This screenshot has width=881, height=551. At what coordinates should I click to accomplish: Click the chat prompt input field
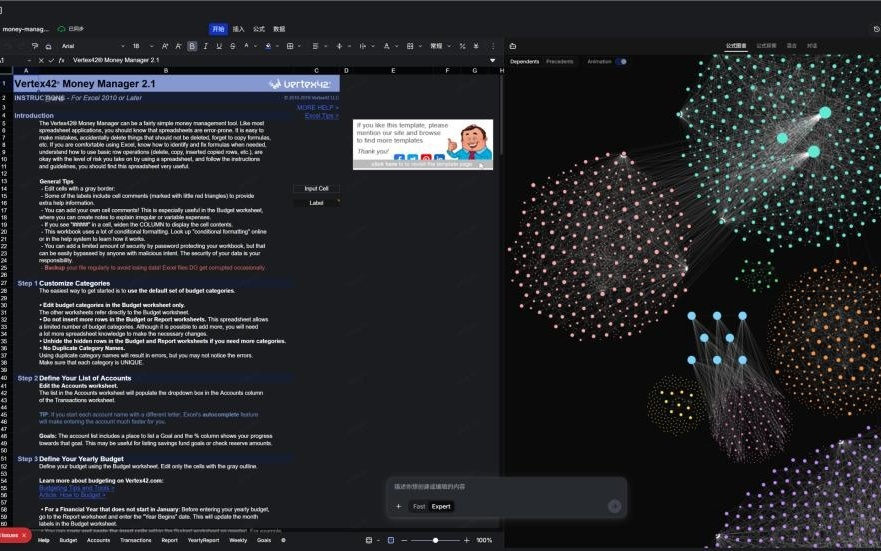tap(500, 486)
